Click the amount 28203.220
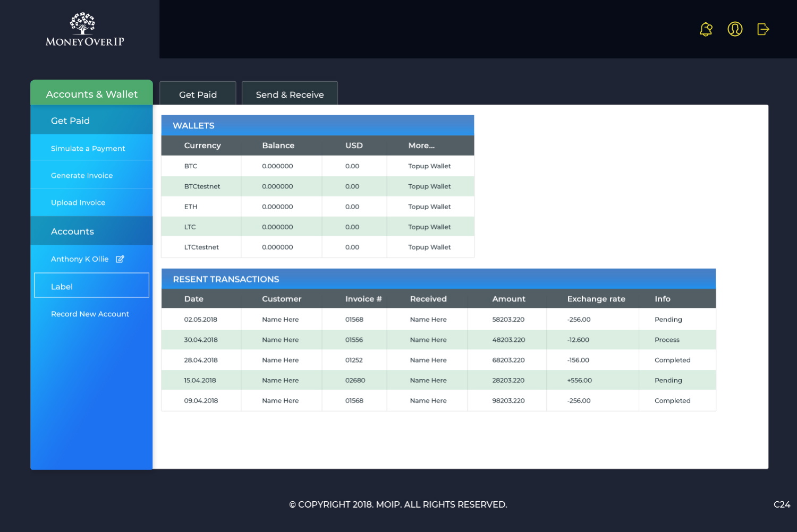This screenshot has width=797, height=532. click(x=508, y=380)
